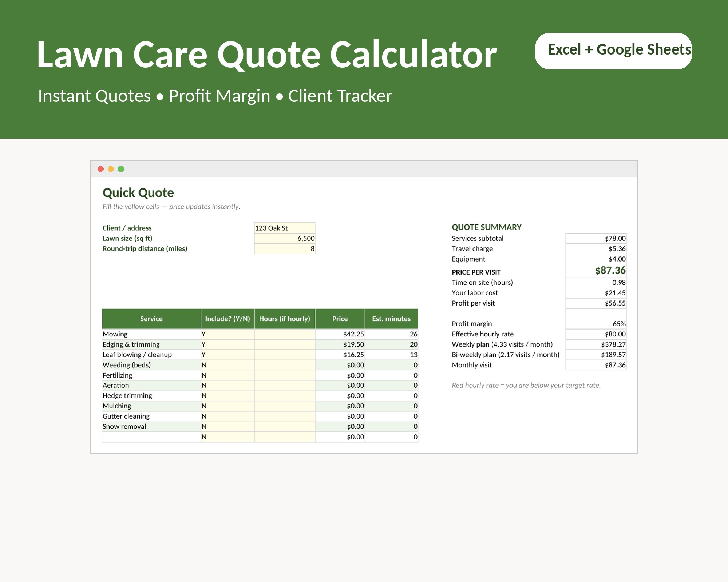Select the Hours cell for Mowing

click(x=285, y=334)
